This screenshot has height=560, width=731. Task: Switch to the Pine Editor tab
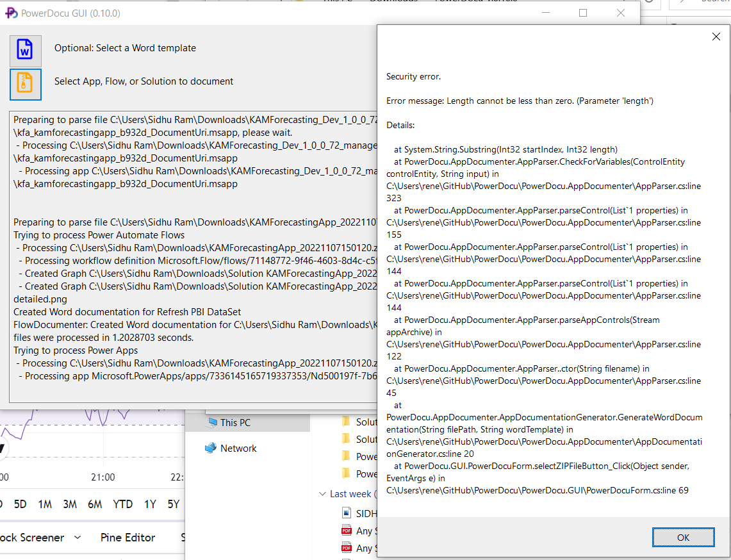(127, 538)
